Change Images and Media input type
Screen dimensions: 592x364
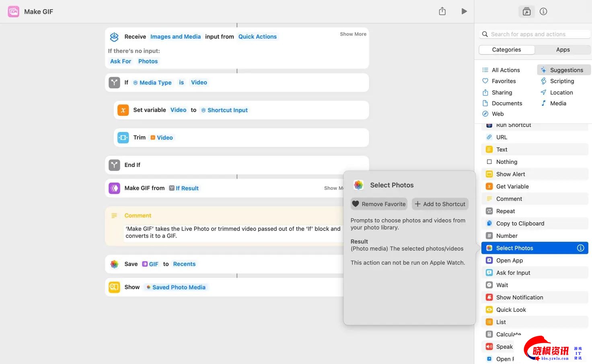click(175, 37)
